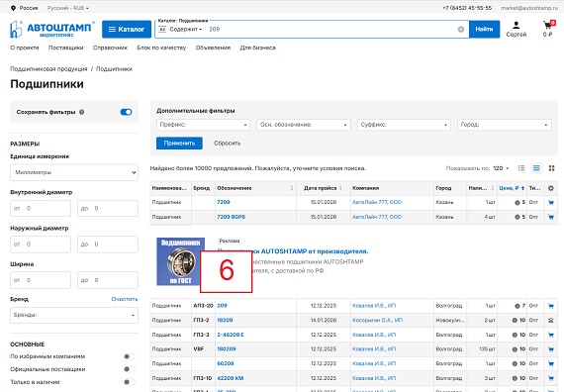This screenshot has height=392, width=564.
Task: Open the Блог по качеству menu item
Action: 161,48
